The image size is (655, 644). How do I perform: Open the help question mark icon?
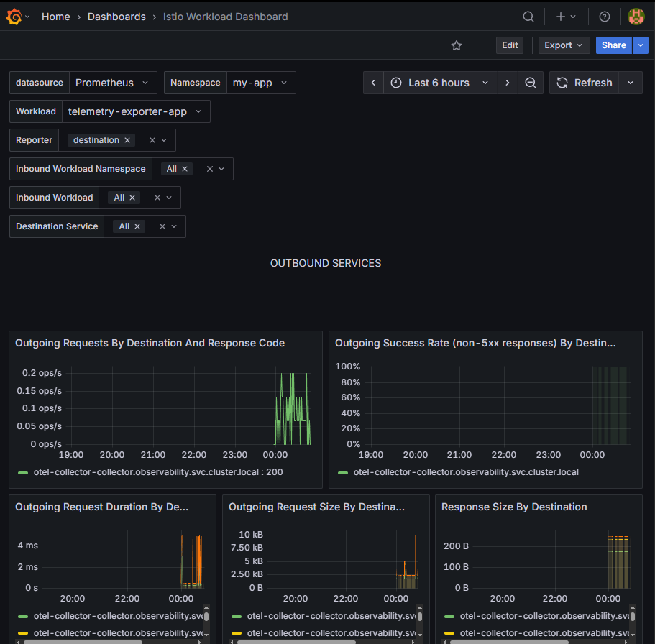(605, 17)
